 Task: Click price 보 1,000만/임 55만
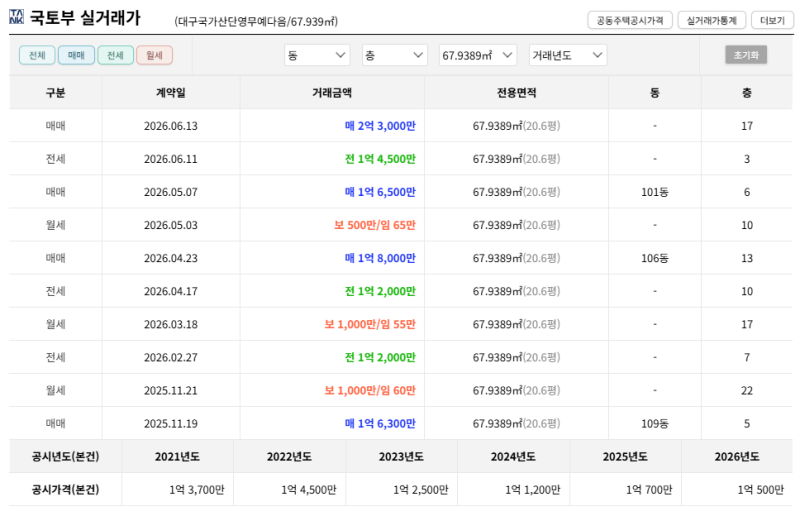(x=370, y=324)
